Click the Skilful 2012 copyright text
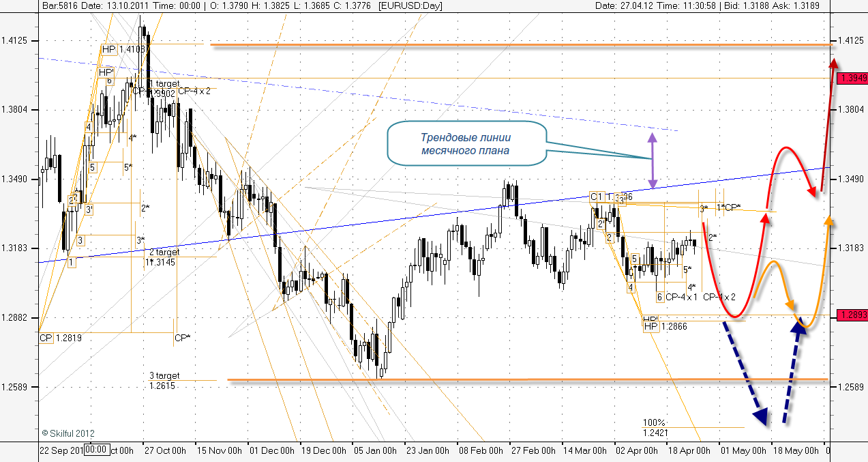 point(68,433)
